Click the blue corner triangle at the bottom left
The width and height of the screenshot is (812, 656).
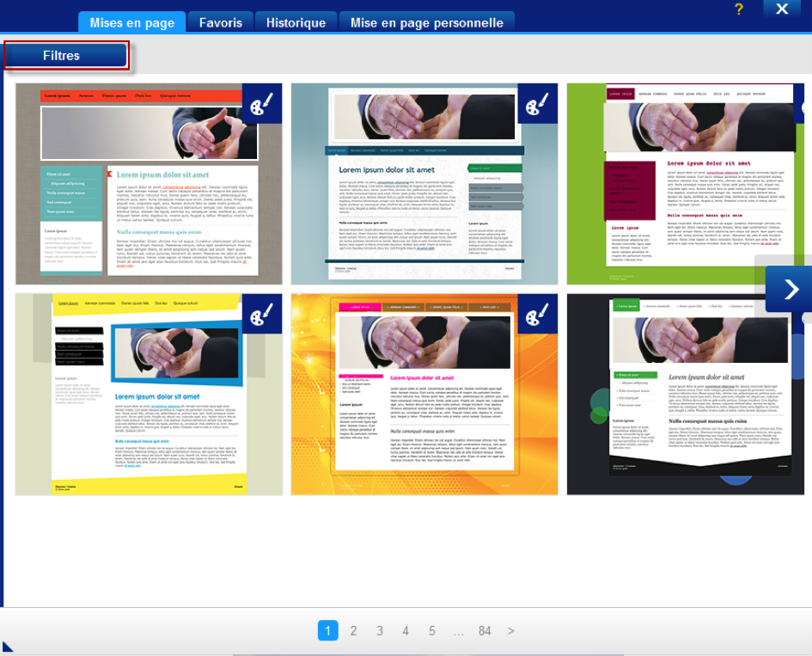[x=7, y=647]
